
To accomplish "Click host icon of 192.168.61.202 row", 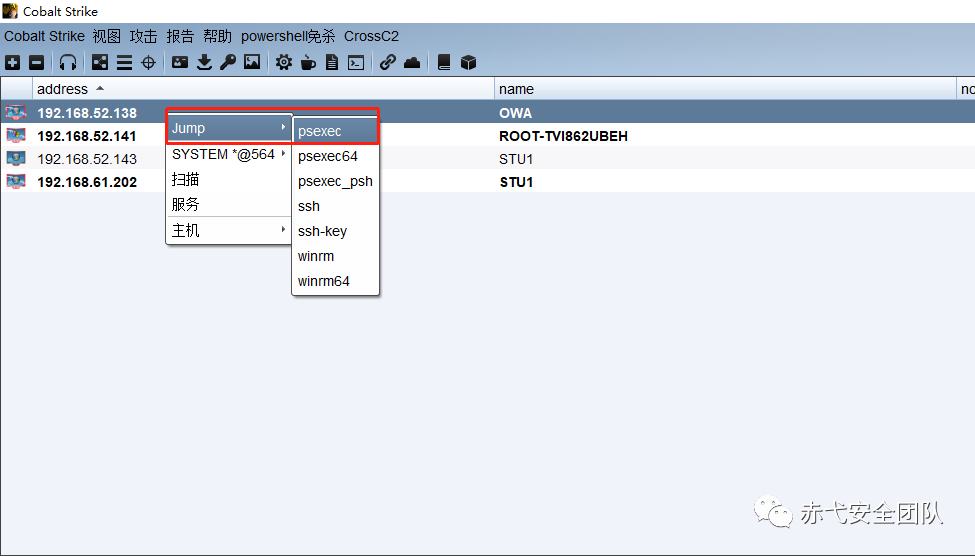I will click(16, 182).
